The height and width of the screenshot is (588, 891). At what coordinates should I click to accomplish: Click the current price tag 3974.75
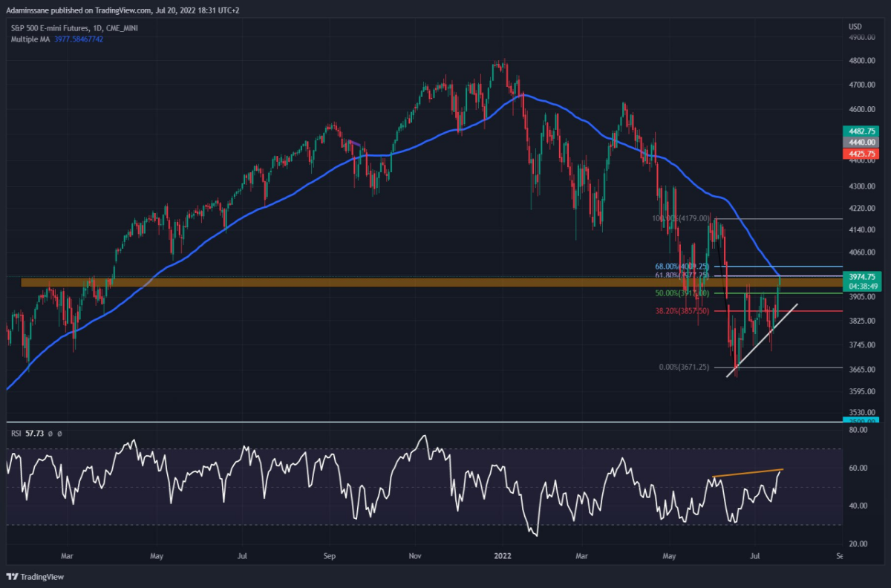861,275
